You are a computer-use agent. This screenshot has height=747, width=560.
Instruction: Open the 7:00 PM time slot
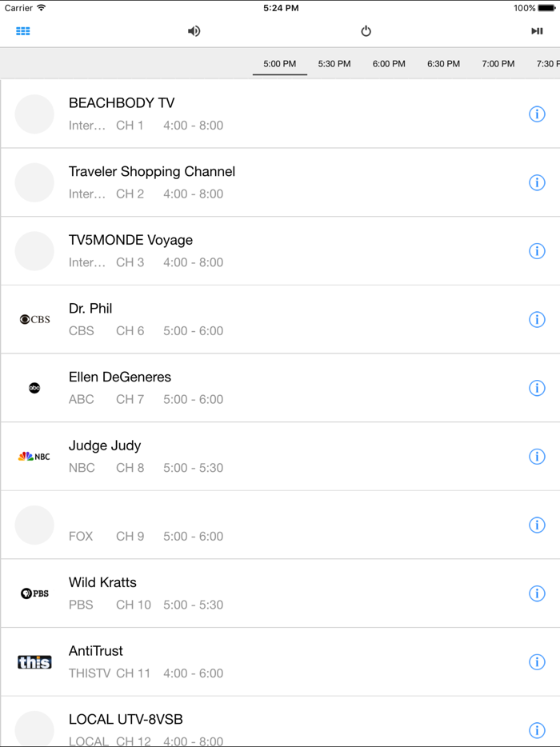(x=498, y=63)
